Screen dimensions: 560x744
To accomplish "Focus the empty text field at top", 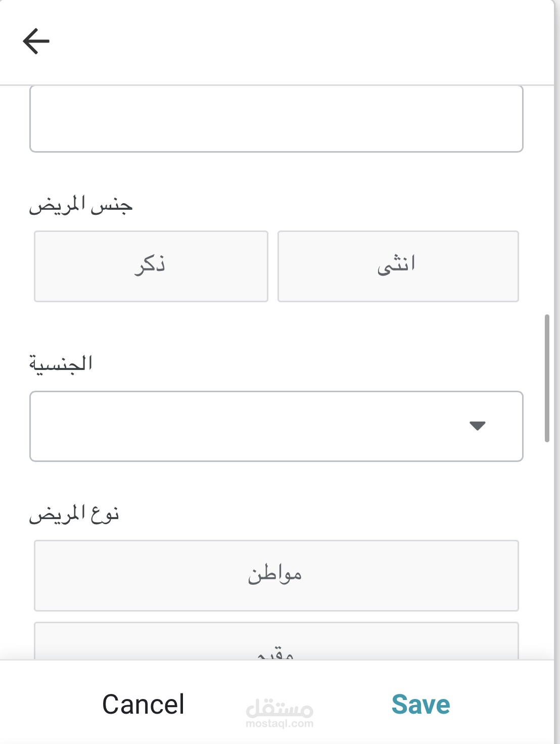I will pyautogui.click(x=276, y=119).
